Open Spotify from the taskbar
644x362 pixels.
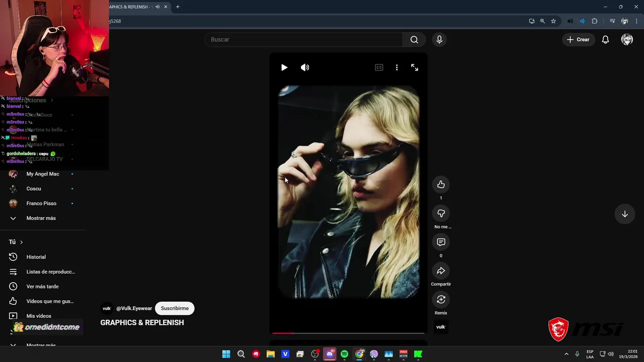(344, 354)
